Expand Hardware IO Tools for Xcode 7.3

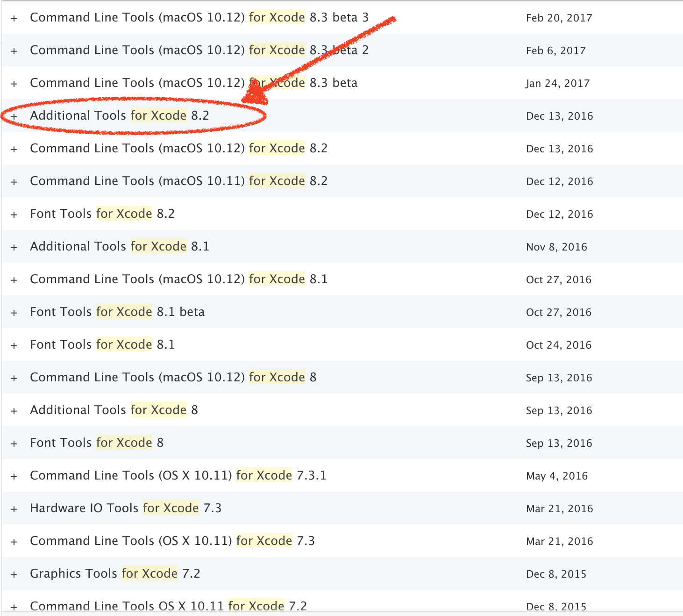(14, 509)
